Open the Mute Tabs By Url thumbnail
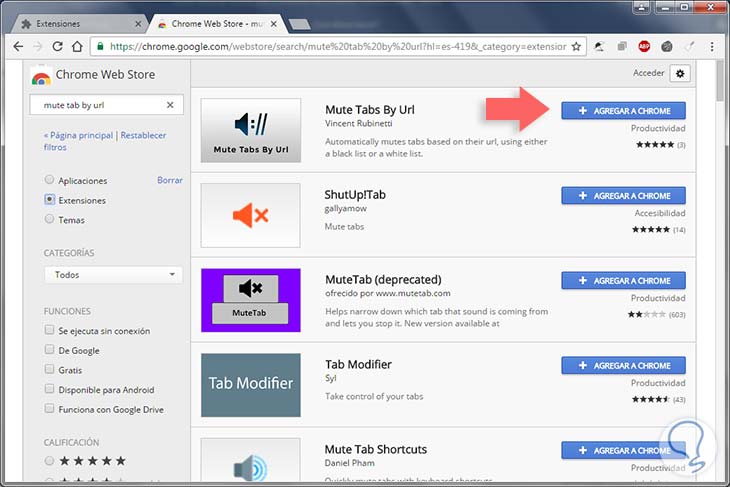The image size is (730, 487). point(251,130)
